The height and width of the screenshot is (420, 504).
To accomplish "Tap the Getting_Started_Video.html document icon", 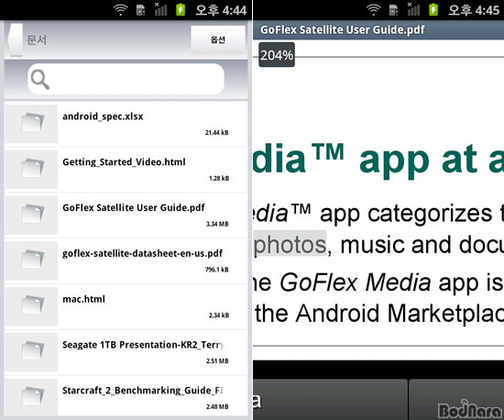I will pos(31,169).
